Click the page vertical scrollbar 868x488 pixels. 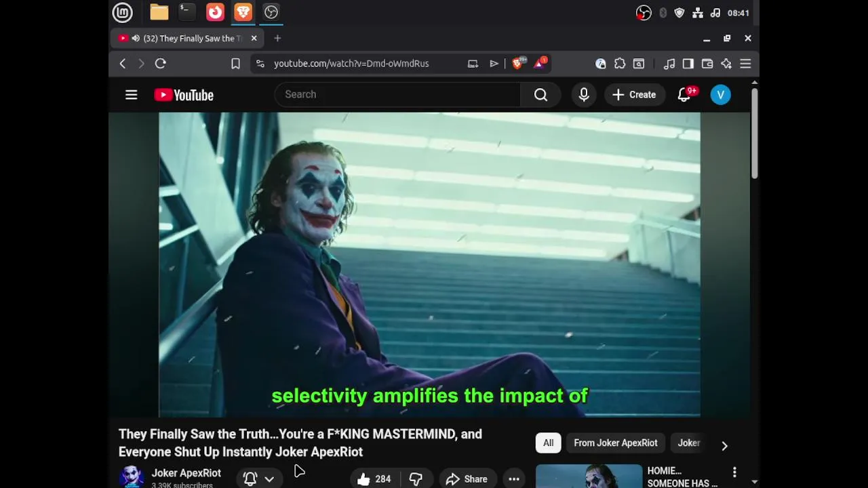754,133
